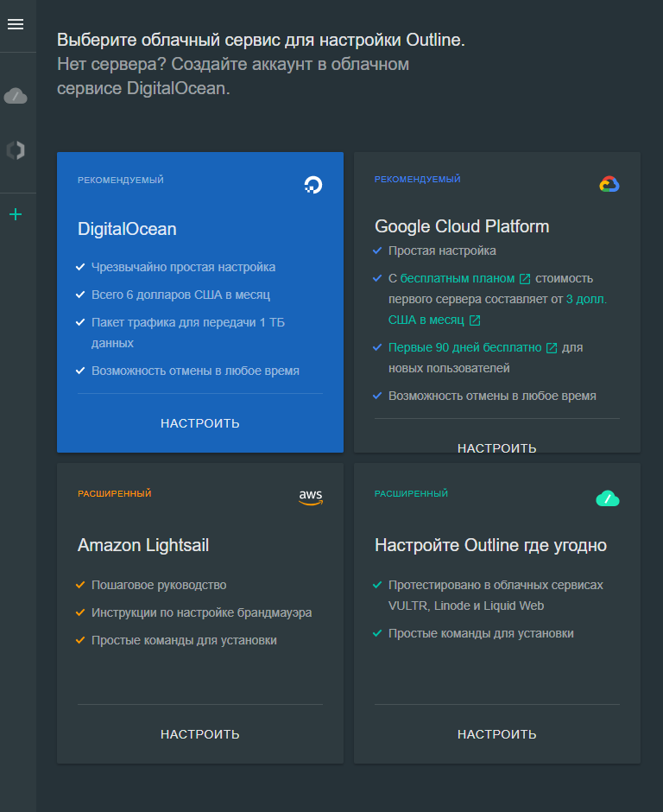Click 'Чрезвычайно простая настройка' text
Screen dimensions: 663x812
183,267
